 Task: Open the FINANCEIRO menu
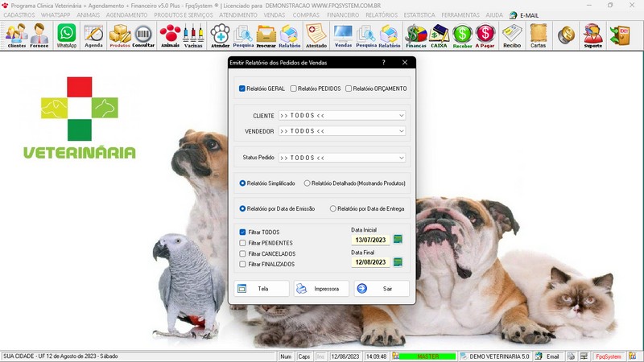pyautogui.click(x=343, y=15)
